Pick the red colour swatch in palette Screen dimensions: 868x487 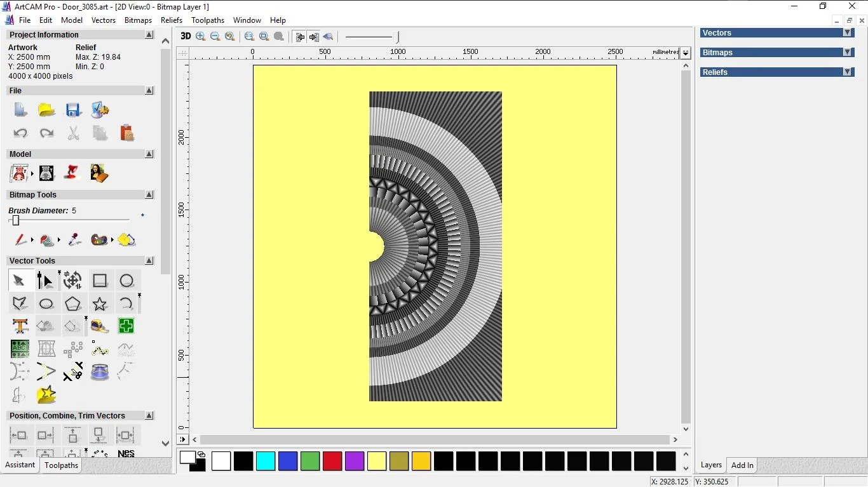click(x=332, y=461)
